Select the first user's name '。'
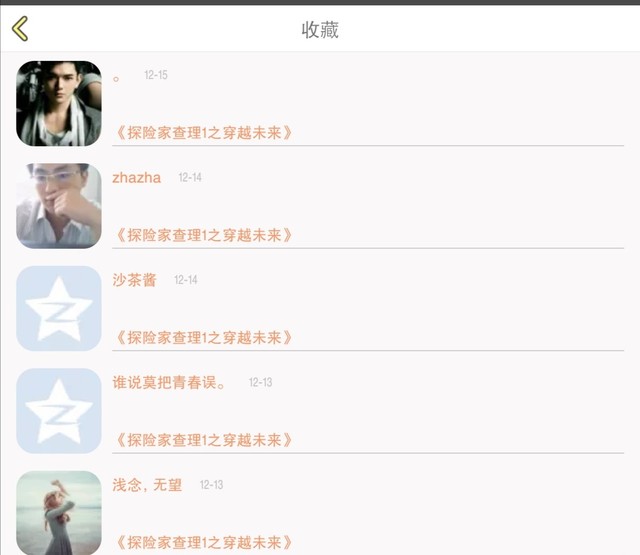Screen dimensions: 640x555 116,79
